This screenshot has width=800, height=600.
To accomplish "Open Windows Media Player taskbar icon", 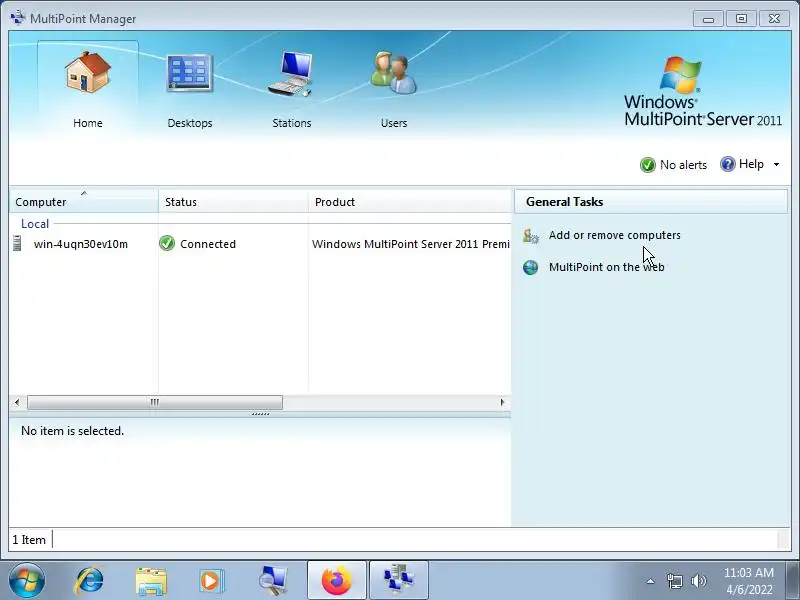I will point(212,581).
